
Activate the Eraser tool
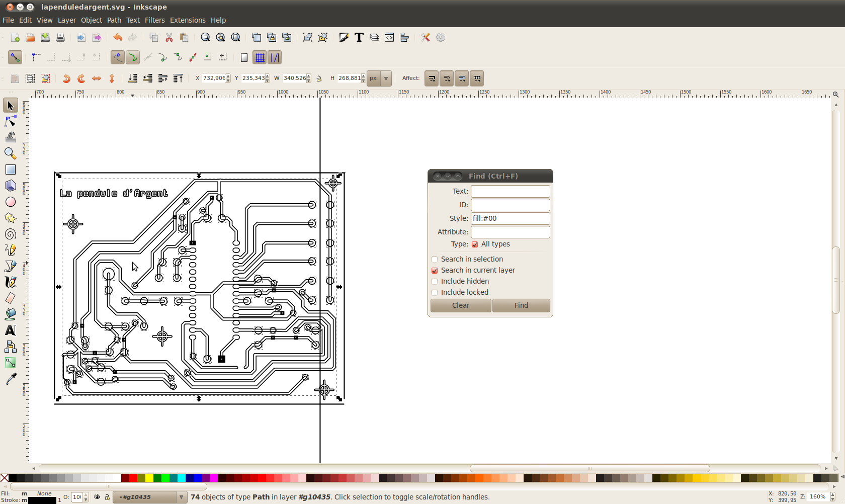click(10, 298)
